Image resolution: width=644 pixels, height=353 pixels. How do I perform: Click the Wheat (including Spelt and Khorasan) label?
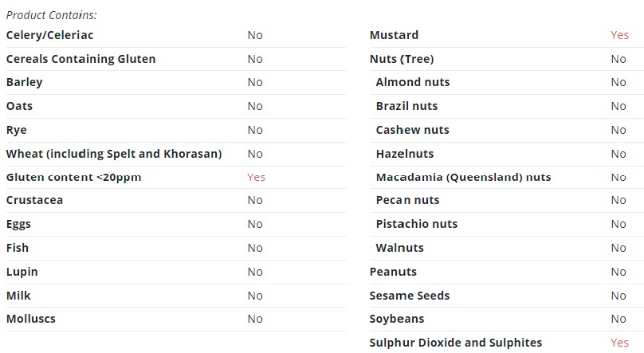coord(114,154)
